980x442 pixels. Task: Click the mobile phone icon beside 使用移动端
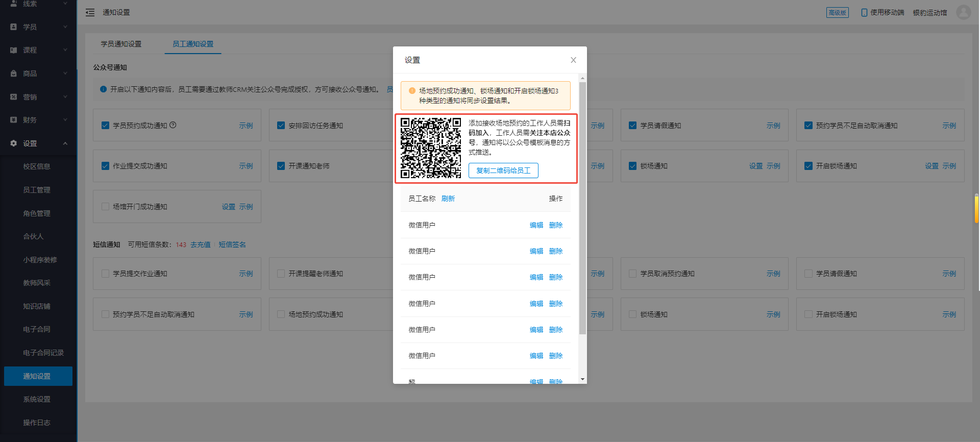[x=864, y=12]
